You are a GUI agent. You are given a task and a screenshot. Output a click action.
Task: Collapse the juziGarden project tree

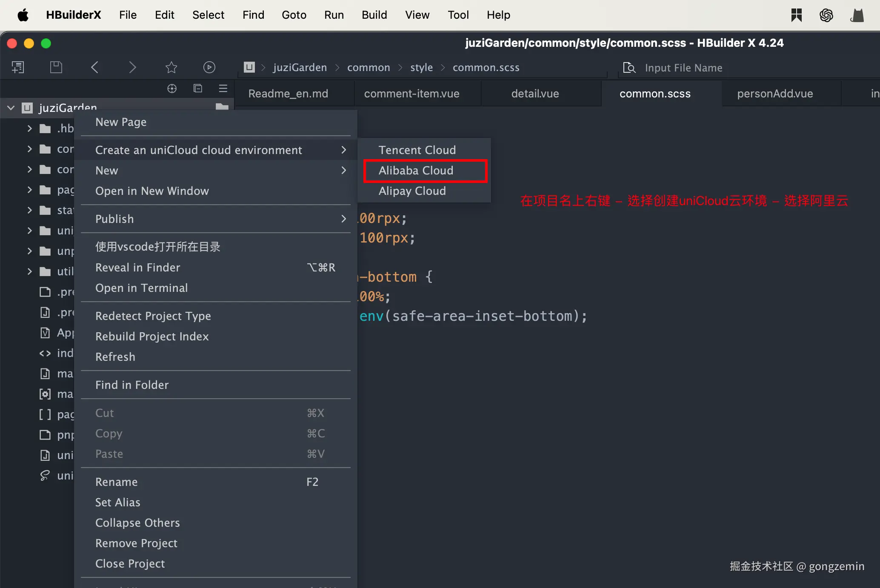(11, 108)
